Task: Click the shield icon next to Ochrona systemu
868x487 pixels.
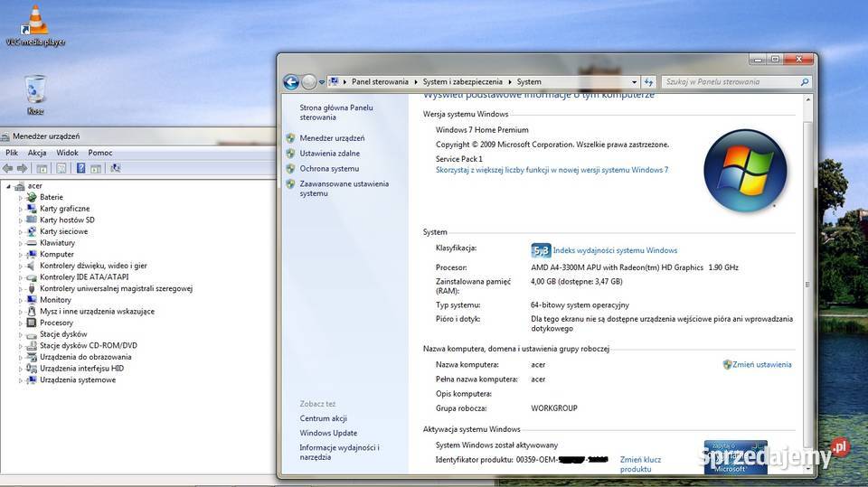Action: pyautogui.click(x=290, y=168)
